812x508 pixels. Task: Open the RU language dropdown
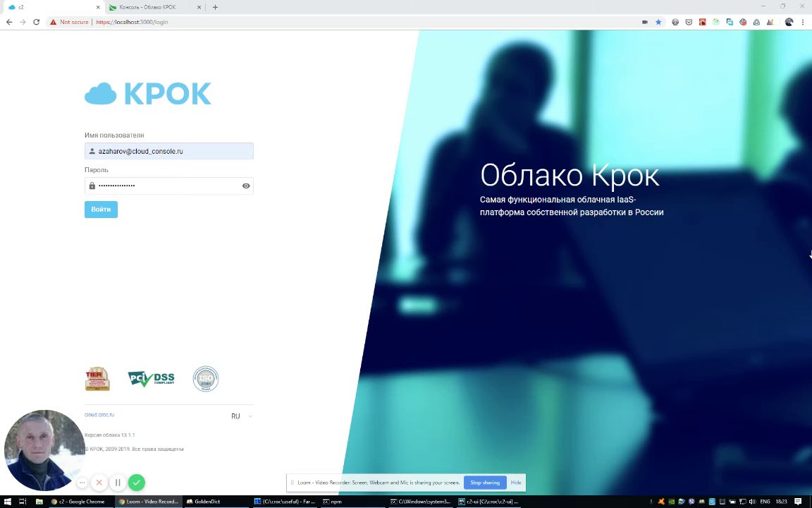[241, 416]
